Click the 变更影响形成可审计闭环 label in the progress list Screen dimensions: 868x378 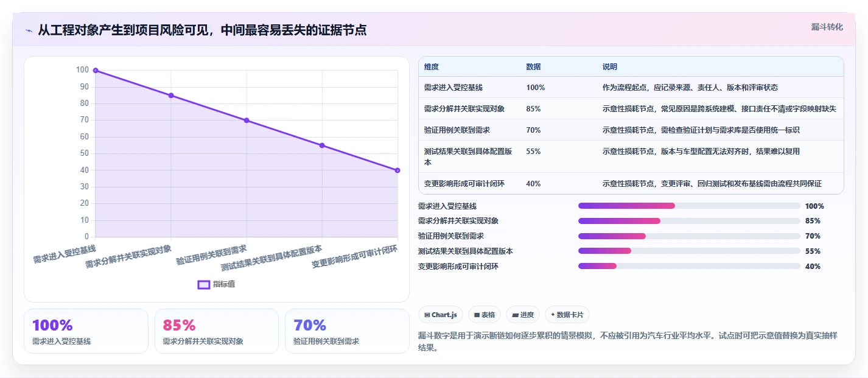(x=458, y=267)
